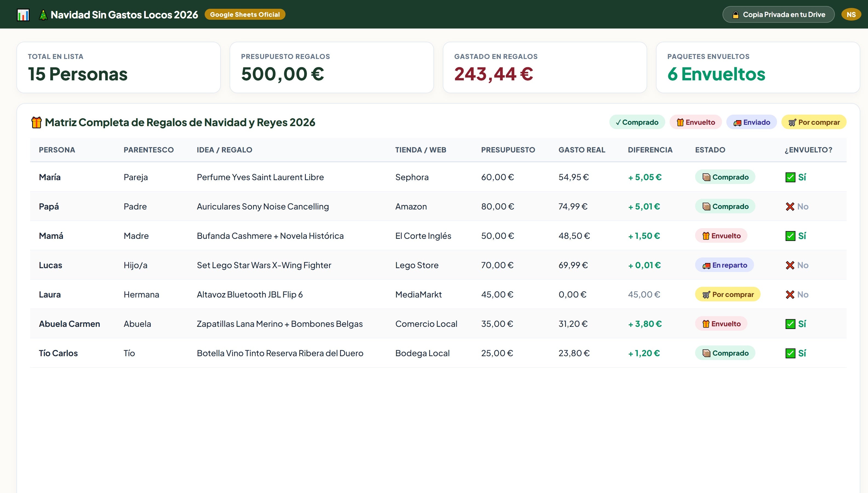Viewport: 868px width, 493px height.
Task: Toggle the No mark in Lucas's row
Action: click(x=790, y=265)
